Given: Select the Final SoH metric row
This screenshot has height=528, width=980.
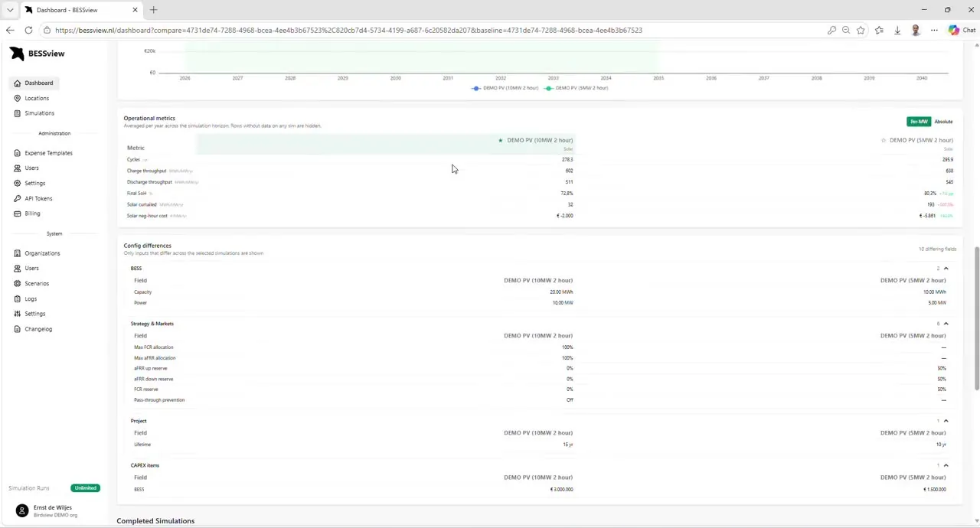Looking at the screenshot, I should 540,194.
